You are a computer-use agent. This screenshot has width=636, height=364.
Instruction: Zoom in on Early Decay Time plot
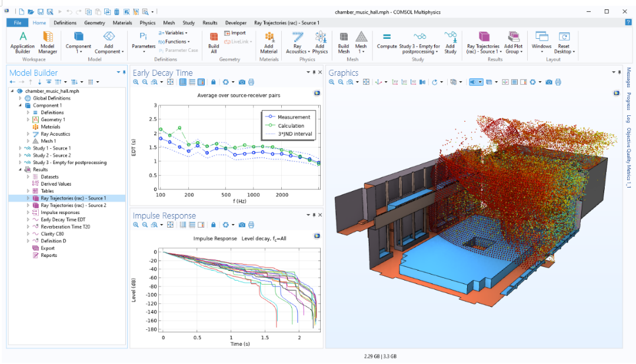pos(136,82)
